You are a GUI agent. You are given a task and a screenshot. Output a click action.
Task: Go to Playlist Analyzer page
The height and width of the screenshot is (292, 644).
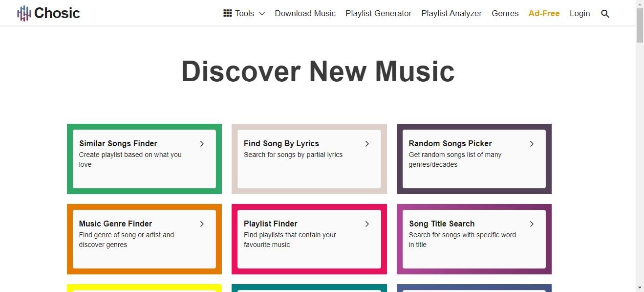point(451,13)
